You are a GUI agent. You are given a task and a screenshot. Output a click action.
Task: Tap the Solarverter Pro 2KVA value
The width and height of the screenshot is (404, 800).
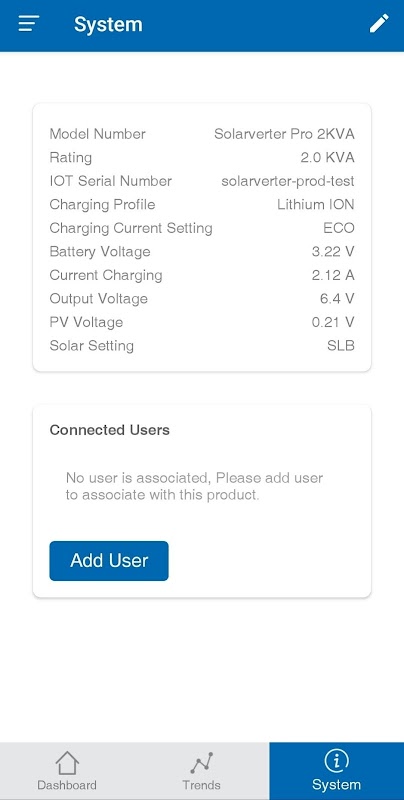(284, 134)
